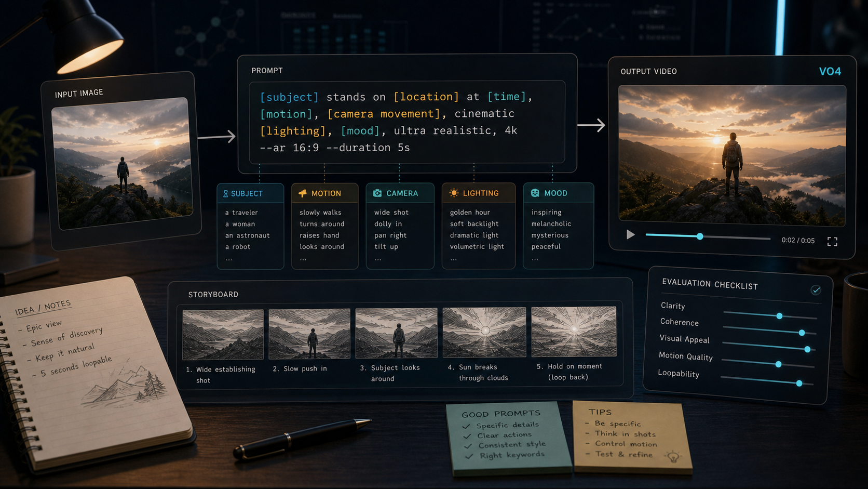Click the Coherence slider handle
Viewport: 868px width, 489px height.
point(802,333)
